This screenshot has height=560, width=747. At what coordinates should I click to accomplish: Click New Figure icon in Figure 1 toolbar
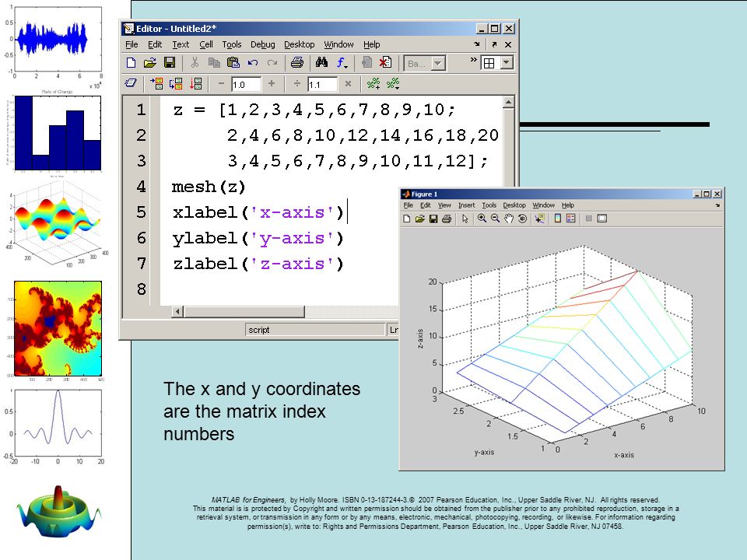[406, 219]
